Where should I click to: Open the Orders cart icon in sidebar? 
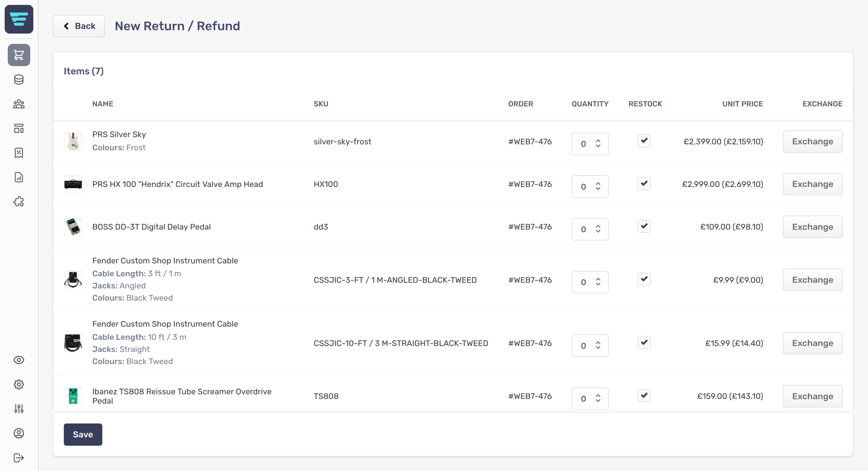(x=19, y=55)
